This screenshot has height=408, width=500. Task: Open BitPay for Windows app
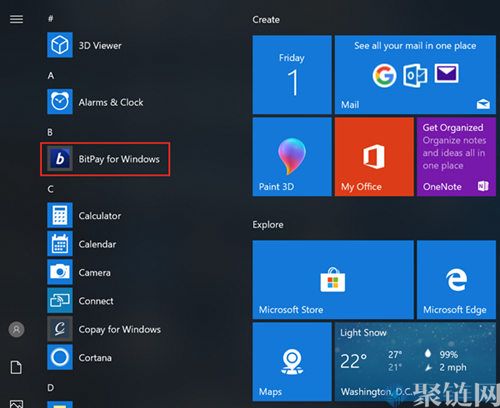105,159
